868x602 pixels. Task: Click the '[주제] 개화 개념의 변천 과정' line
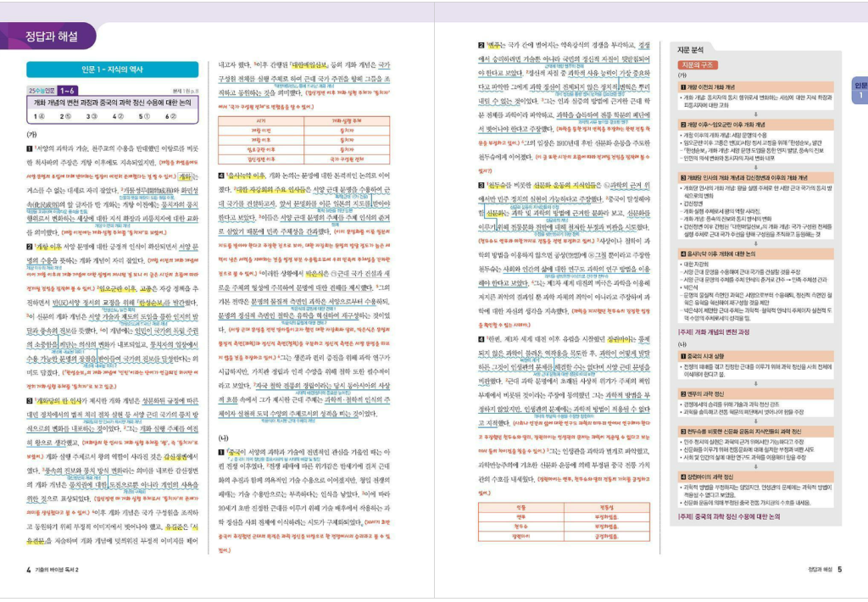pyautogui.click(x=714, y=332)
